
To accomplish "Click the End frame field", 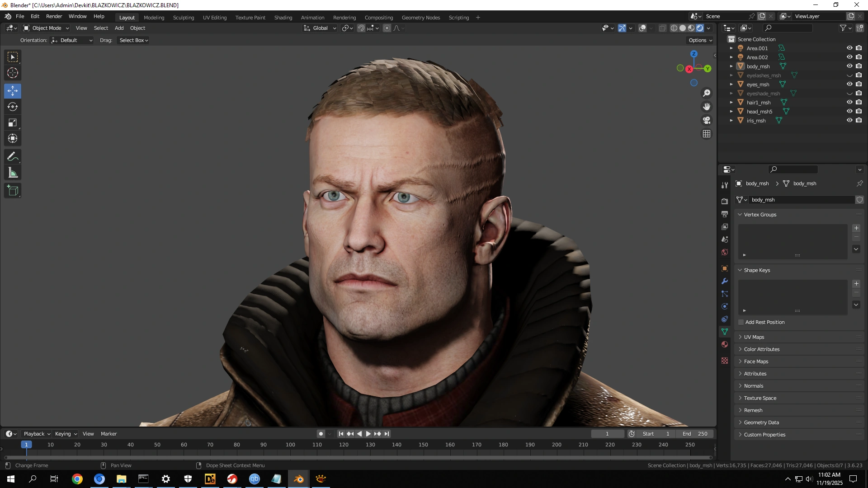I will tap(695, 434).
